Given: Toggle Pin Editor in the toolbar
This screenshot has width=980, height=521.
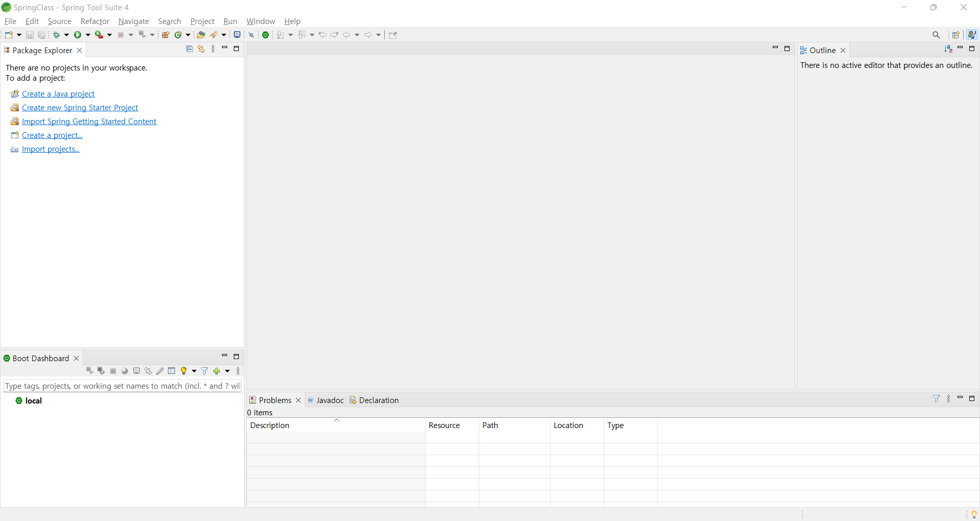Looking at the screenshot, I should click(x=393, y=35).
